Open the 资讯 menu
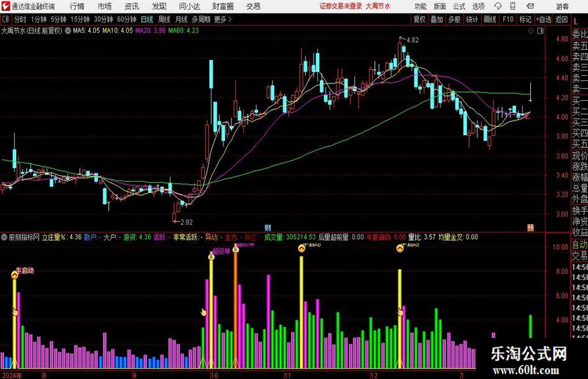588x379 pixels. (x=132, y=6)
